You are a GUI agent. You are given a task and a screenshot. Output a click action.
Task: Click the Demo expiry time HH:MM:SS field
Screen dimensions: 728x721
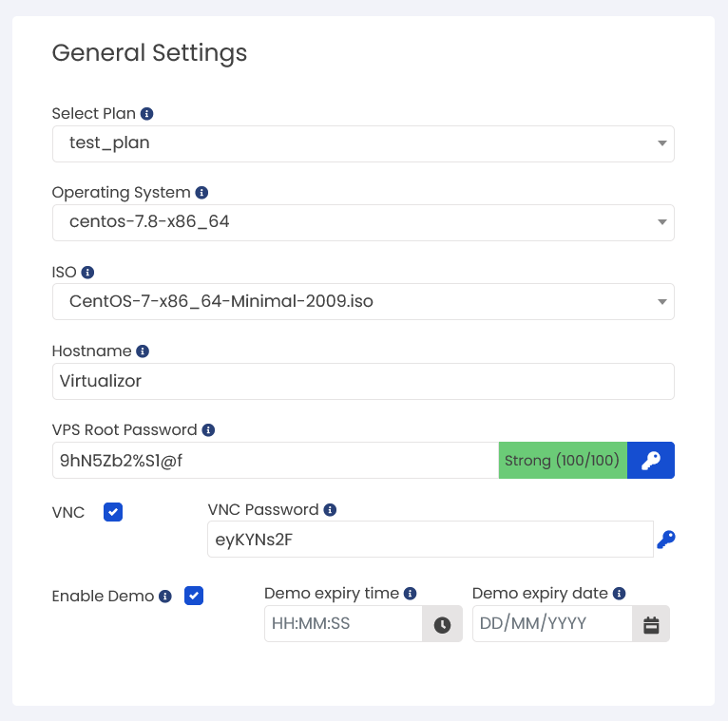344,624
